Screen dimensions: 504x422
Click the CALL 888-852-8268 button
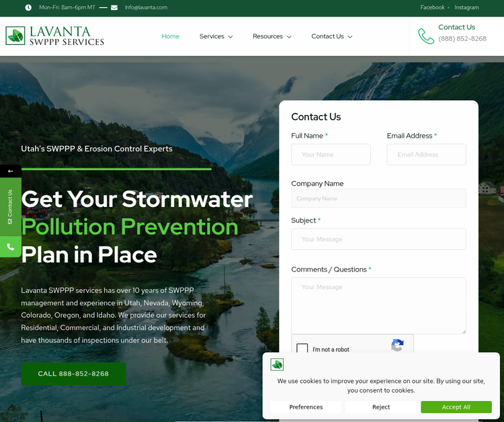click(73, 374)
